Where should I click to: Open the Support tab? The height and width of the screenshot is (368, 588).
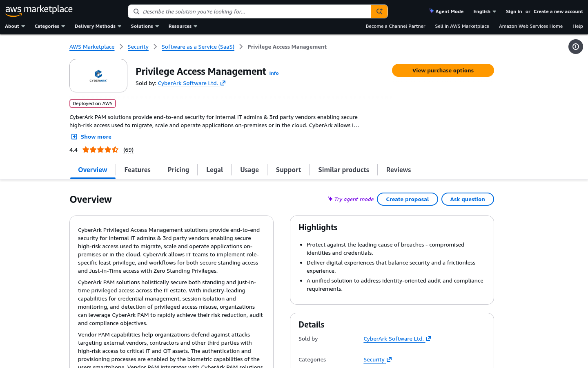pos(288,170)
